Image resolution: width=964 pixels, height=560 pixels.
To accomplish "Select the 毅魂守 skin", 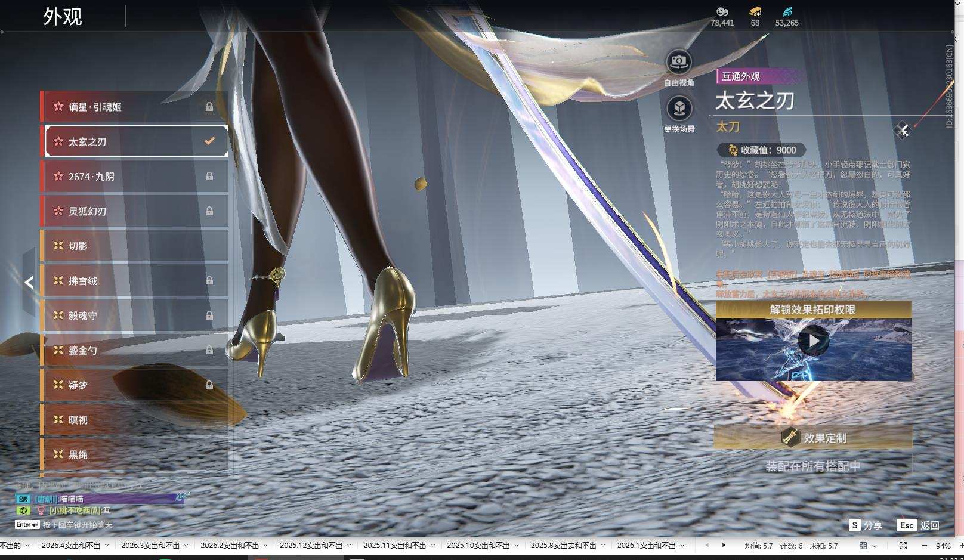I will click(x=135, y=315).
